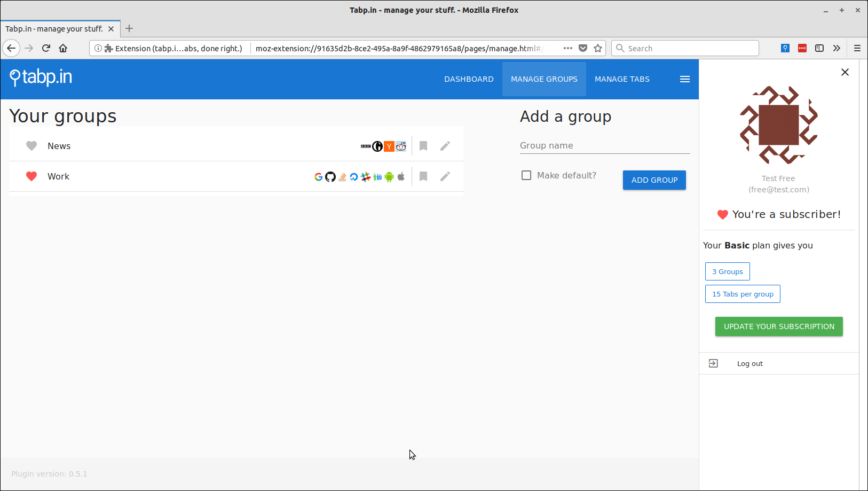
Task: Open the Firefox application menu
Action: [857, 48]
